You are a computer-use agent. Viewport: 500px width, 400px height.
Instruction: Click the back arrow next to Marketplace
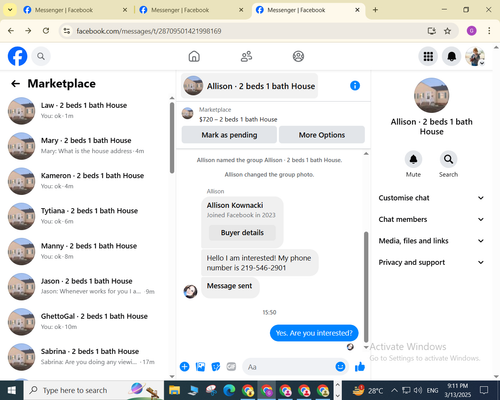16,83
